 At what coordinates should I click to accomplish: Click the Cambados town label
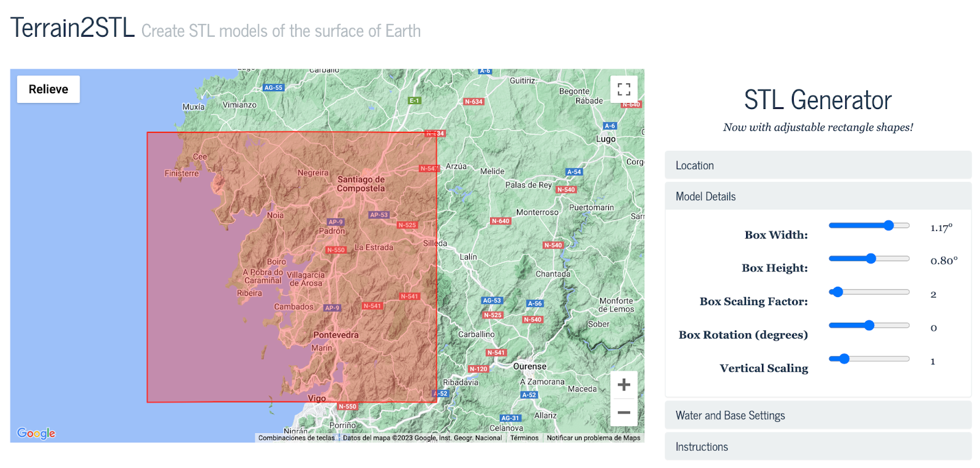click(293, 307)
